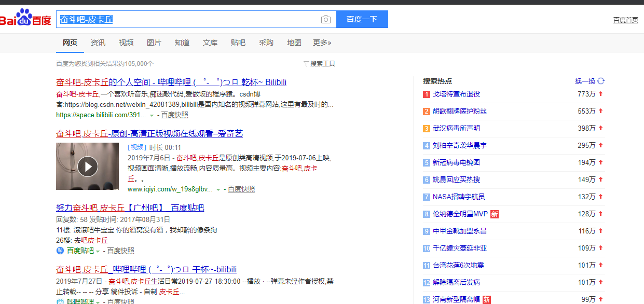
Task: Click the 百度贴吧 badge icon under the Tieba result
Action: click(x=61, y=251)
